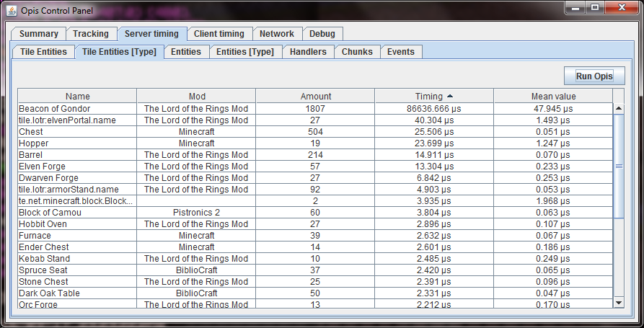Switch to Tile Entities sub-tab
Image resolution: width=644 pixels, height=328 pixels.
[x=43, y=52]
